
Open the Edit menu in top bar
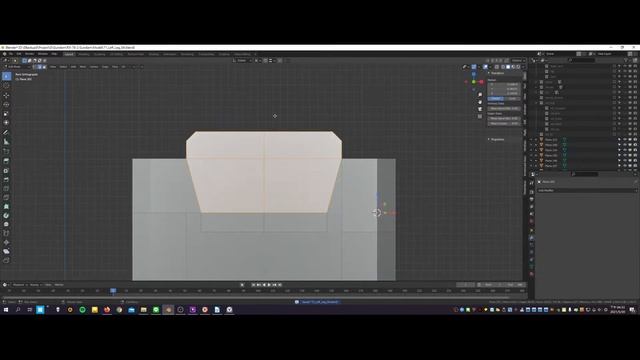click(x=19, y=54)
